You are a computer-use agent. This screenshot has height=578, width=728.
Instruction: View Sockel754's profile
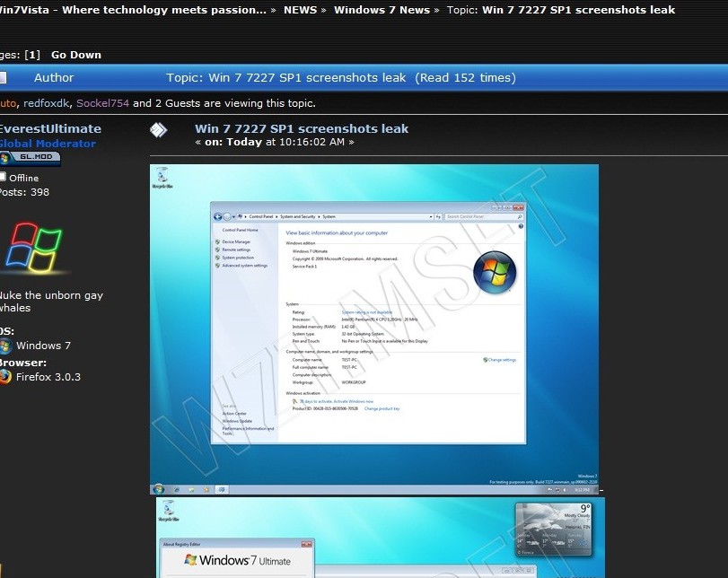point(102,103)
